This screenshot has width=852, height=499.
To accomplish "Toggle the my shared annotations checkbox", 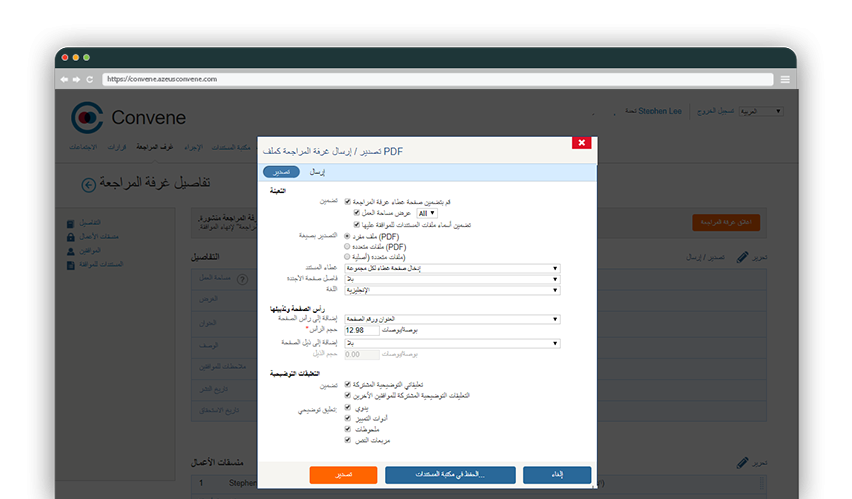I will (348, 384).
